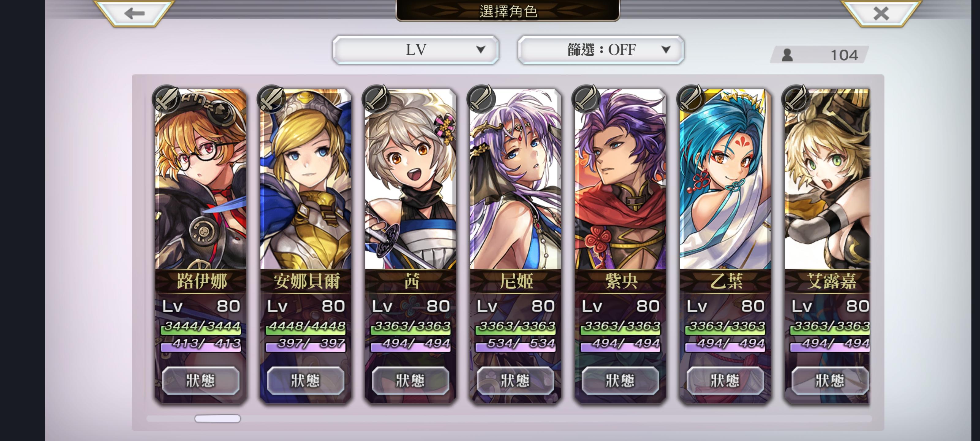Click the sword weapon icon on 安娜貝爾

click(271, 99)
